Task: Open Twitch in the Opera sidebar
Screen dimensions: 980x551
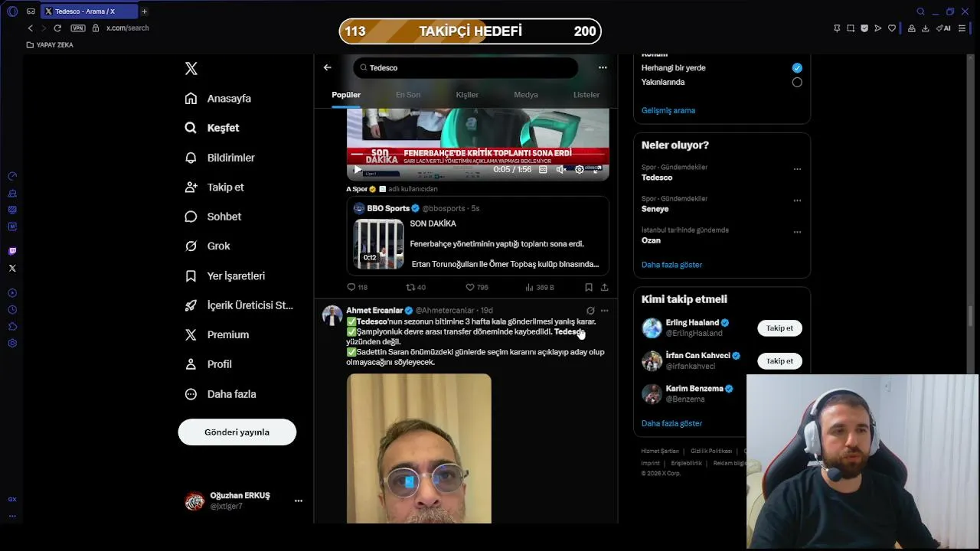Action: tap(12, 251)
